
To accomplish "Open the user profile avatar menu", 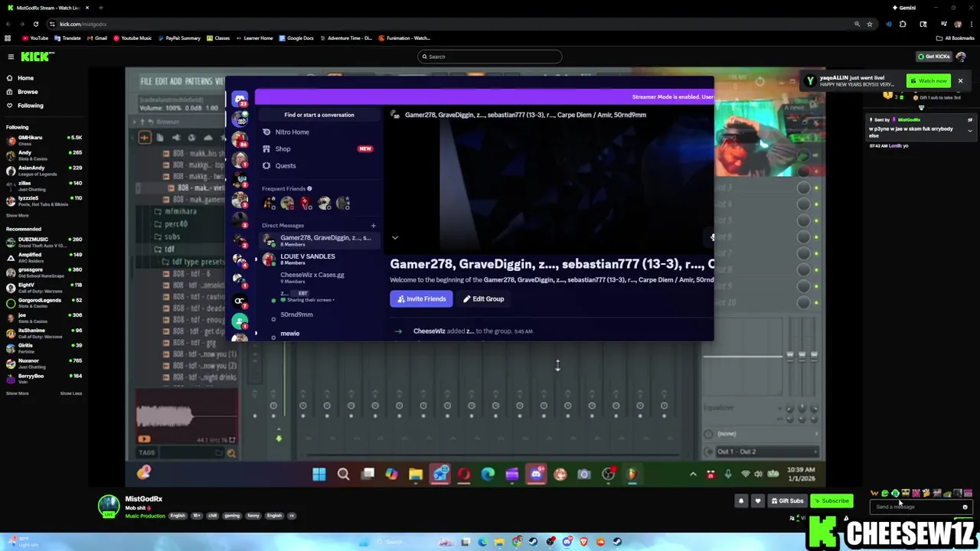I will tap(961, 57).
